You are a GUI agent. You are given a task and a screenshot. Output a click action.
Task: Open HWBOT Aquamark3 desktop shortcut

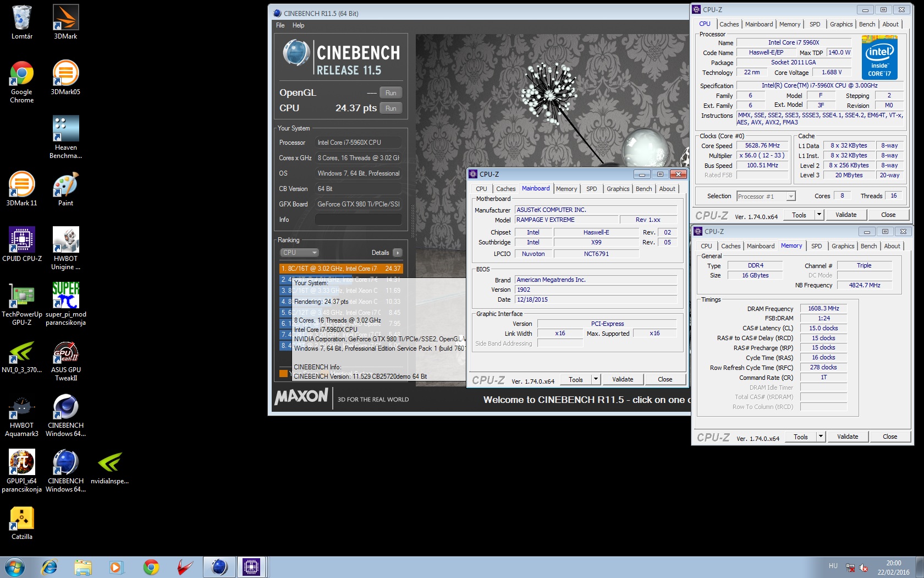(x=22, y=415)
